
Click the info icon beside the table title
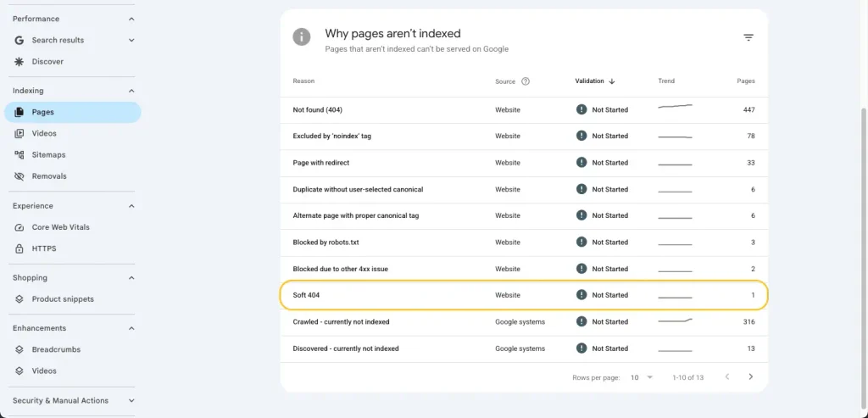[x=301, y=37]
